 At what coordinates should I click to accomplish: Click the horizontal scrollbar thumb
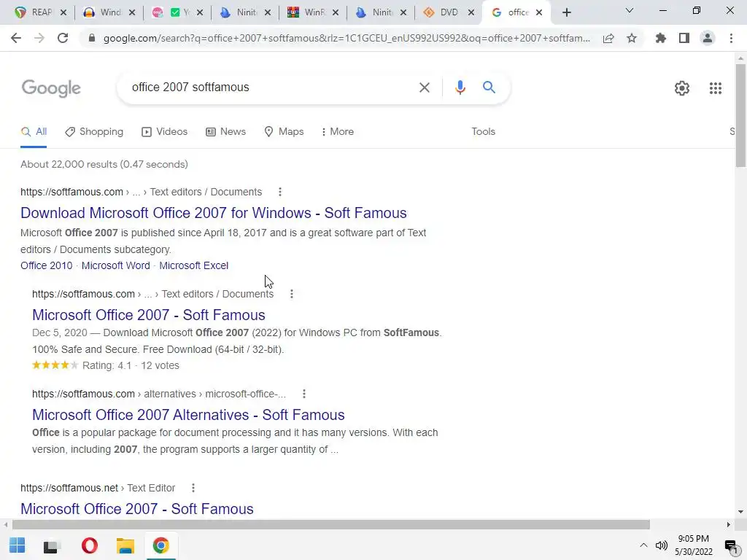(330, 525)
